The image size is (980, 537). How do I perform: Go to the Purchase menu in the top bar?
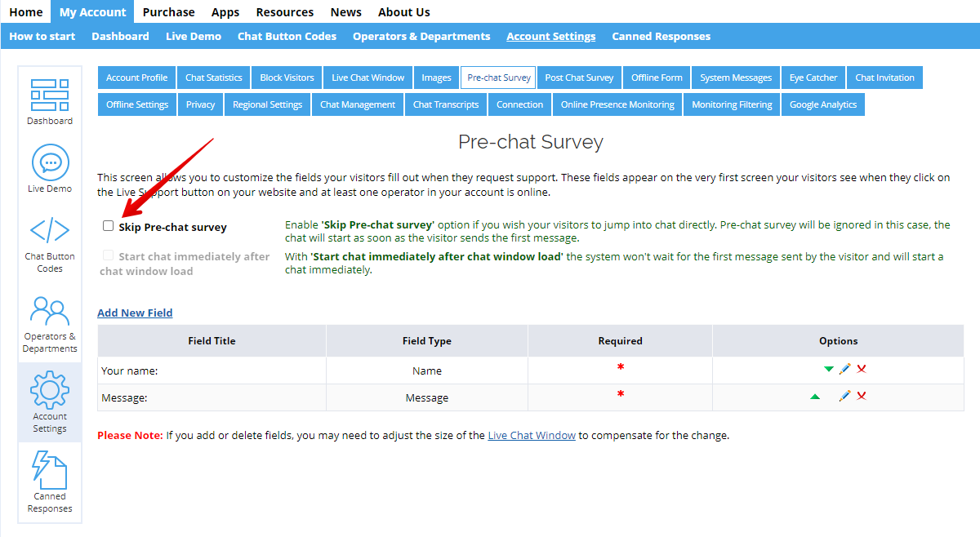point(168,11)
